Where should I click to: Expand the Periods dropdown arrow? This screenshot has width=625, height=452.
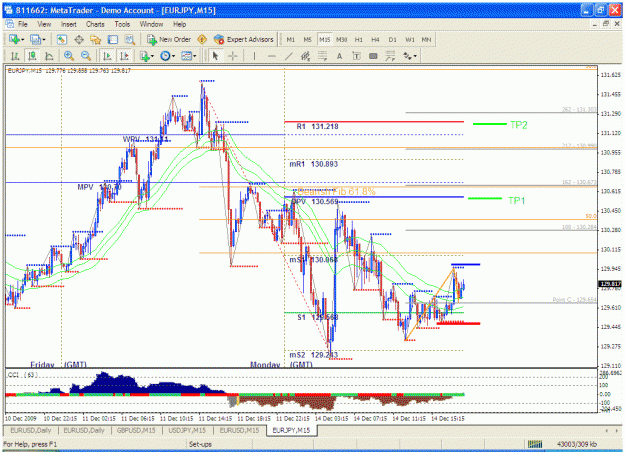pos(173,57)
